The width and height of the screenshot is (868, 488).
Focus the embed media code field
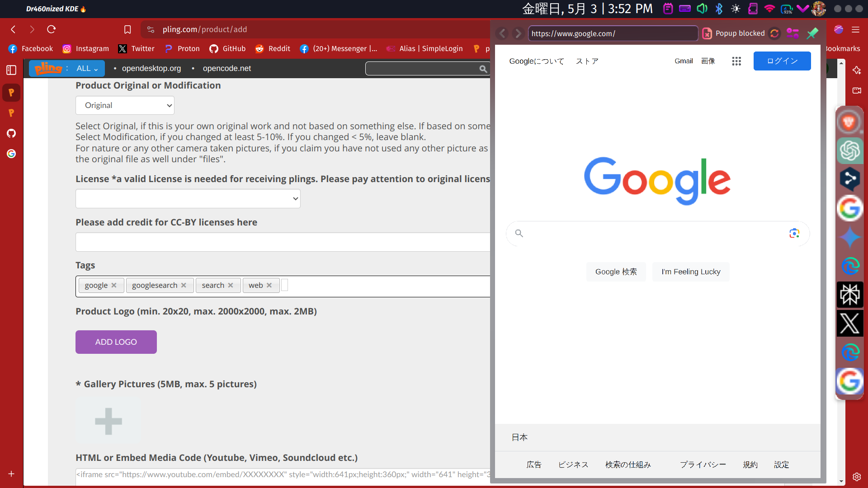pos(283,476)
